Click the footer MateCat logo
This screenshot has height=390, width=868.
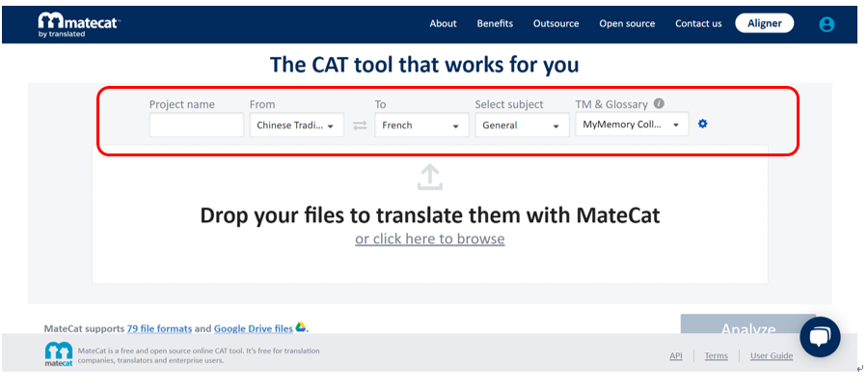point(59,354)
